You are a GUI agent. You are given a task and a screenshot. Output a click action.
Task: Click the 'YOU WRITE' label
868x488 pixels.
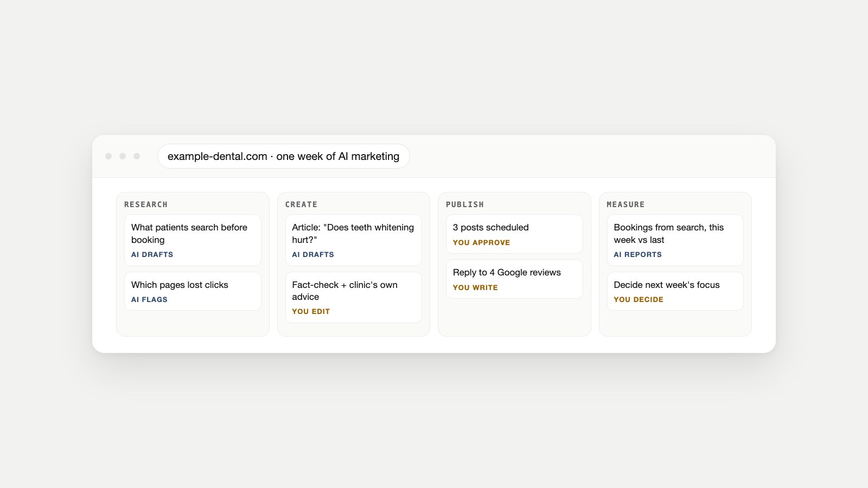[475, 287]
